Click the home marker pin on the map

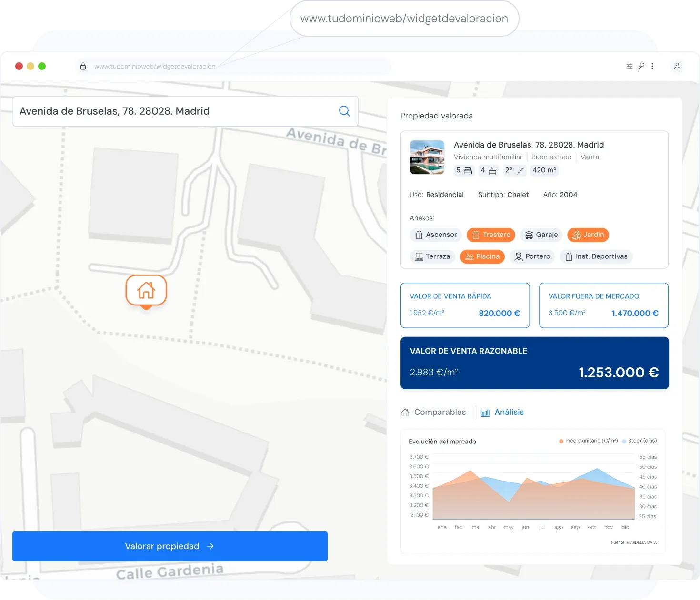[146, 291]
